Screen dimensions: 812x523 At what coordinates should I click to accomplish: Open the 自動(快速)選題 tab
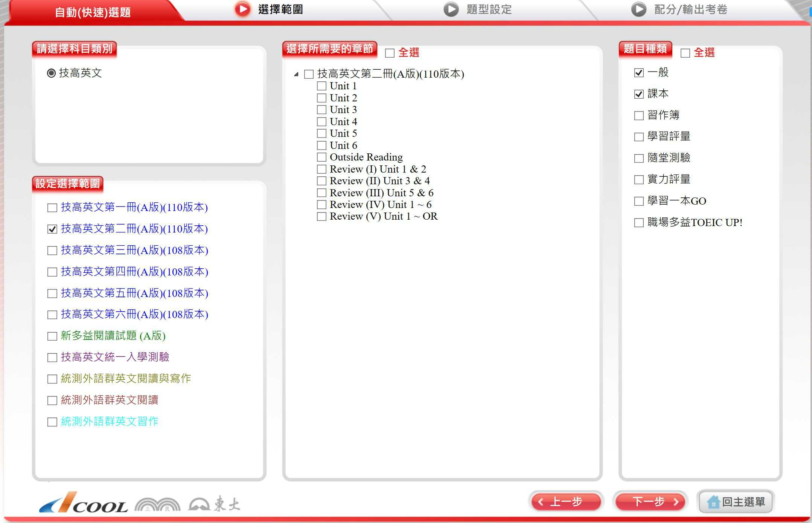point(93,12)
